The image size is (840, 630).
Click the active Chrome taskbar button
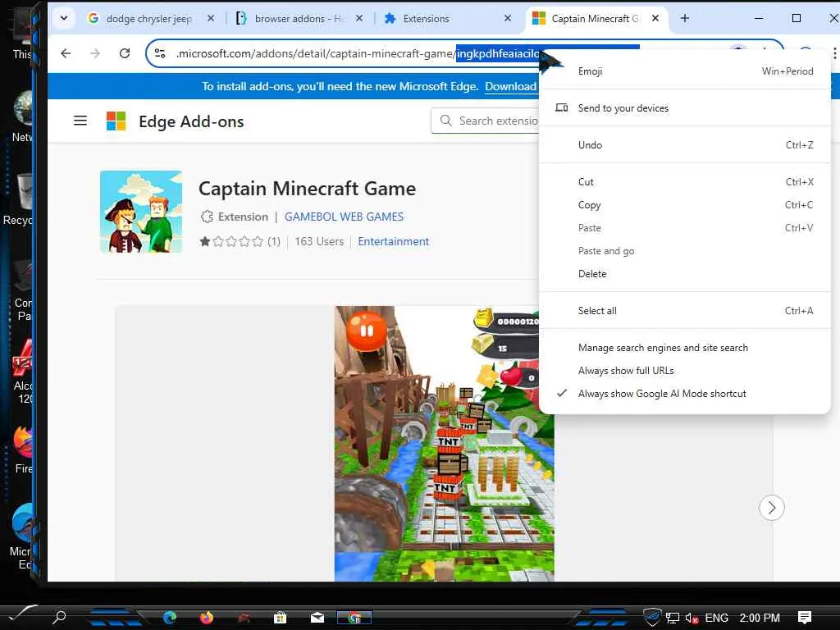coord(354,618)
